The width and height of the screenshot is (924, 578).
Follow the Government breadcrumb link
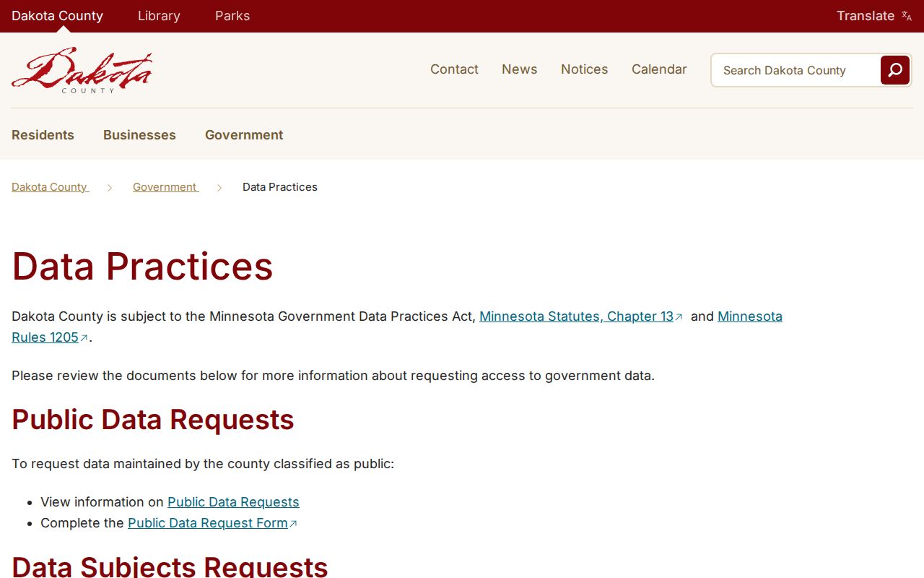tap(165, 187)
